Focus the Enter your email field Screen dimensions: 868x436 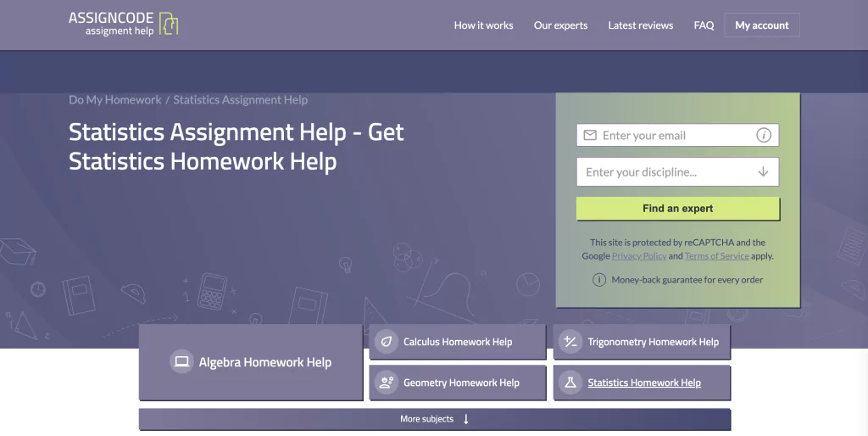coord(677,135)
